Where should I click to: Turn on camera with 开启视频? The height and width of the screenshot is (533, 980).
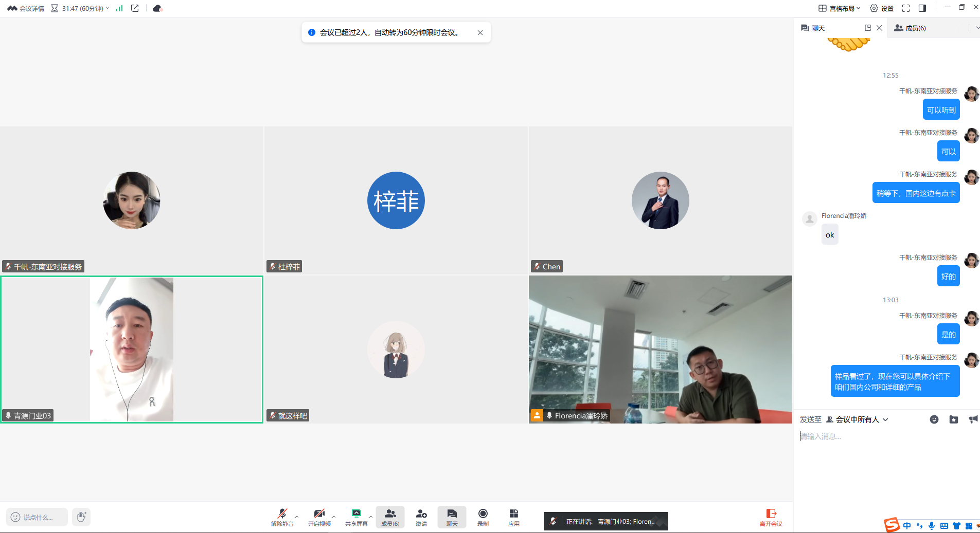coord(319,517)
